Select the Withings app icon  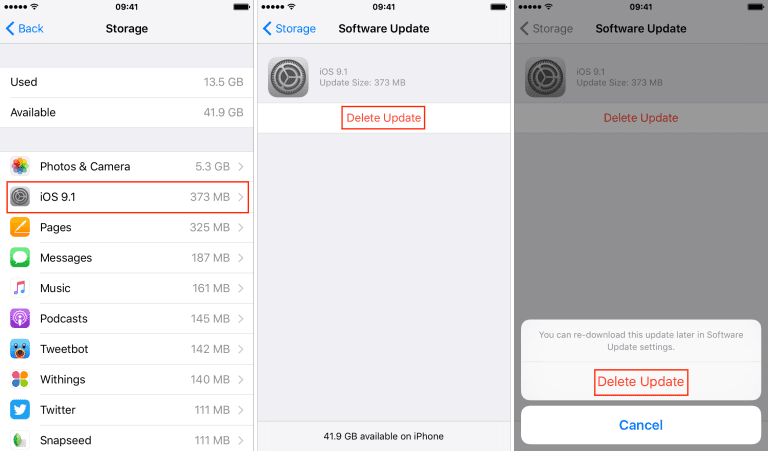(x=20, y=379)
